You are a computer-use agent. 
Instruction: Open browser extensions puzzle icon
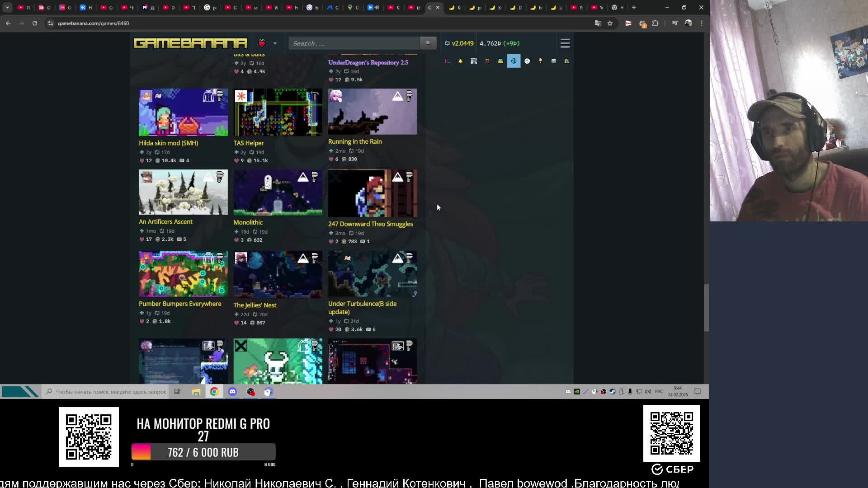(x=655, y=23)
